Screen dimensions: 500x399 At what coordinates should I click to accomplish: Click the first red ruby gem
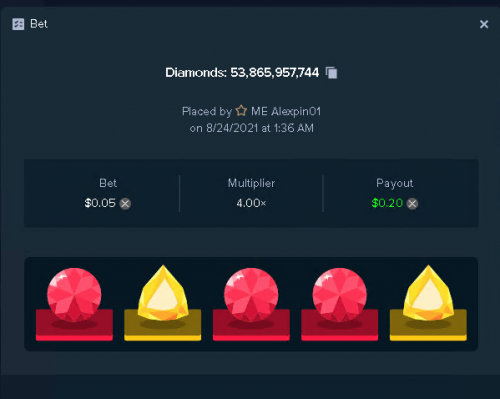pyautogui.click(x=74, y=295)
